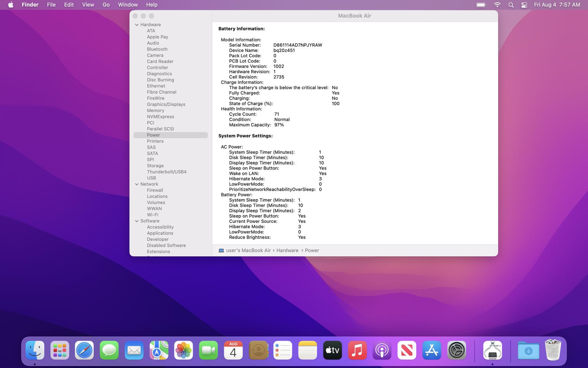Open Notes app in Dock
The image size is (588, 368).
pyautogui.click(x=308, y=350)
